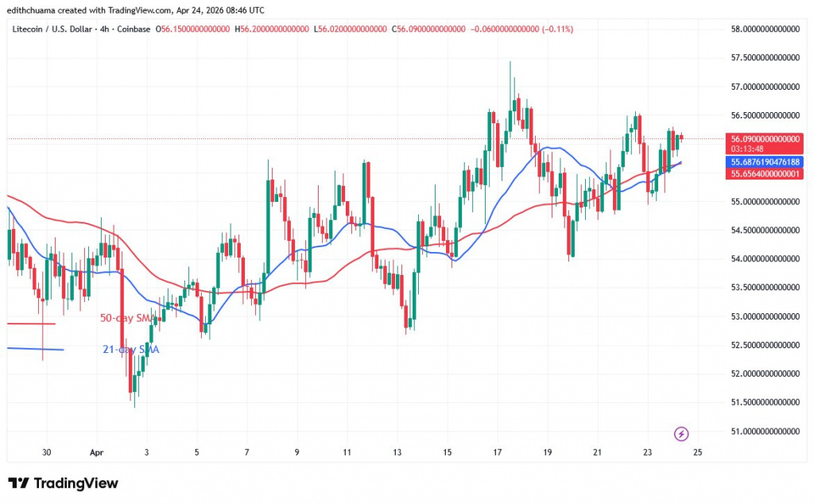Toggle visibility of the 21-day SMA label
Screen dimensions: 814x504
tap(130, 348)
